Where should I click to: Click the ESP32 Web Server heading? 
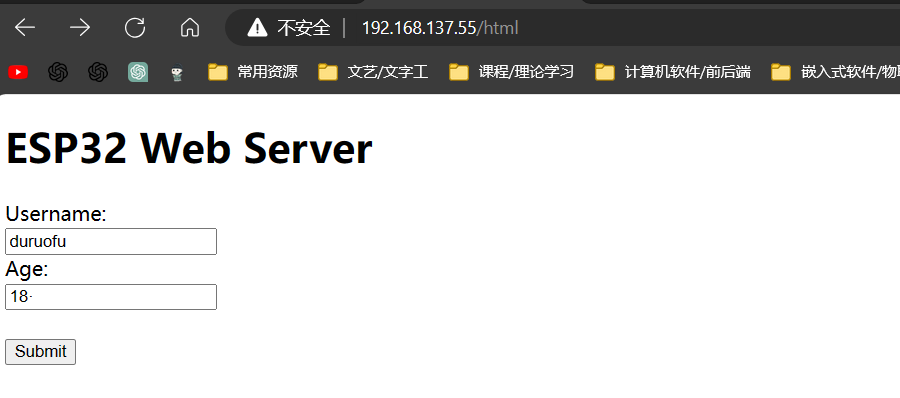tap(189, 148)
